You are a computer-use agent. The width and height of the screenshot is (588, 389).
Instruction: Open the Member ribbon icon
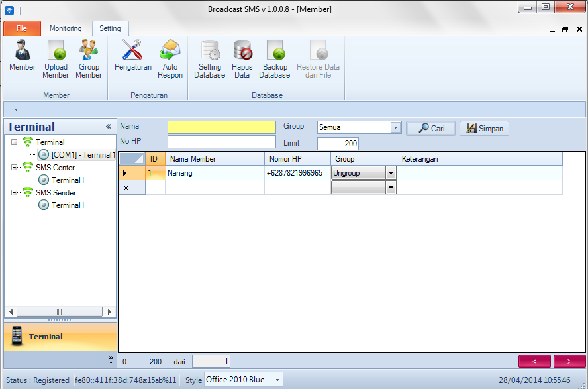22,56
